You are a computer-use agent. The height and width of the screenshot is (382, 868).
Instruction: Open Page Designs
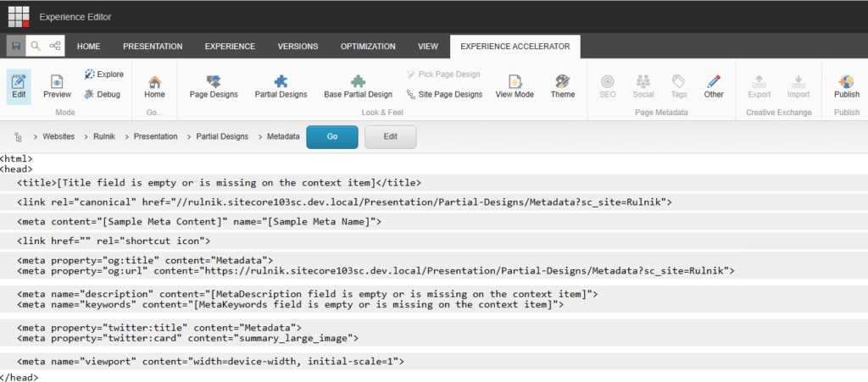coord(214,86)
